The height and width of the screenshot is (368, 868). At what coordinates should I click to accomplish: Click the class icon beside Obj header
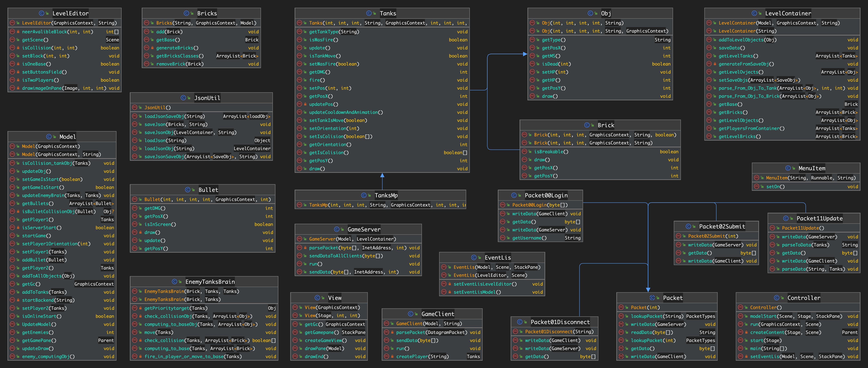[x=590, y=13]
